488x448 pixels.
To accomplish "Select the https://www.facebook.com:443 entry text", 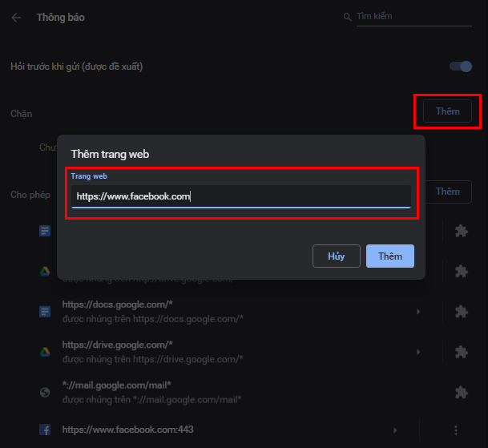I will tap(128, 430).
